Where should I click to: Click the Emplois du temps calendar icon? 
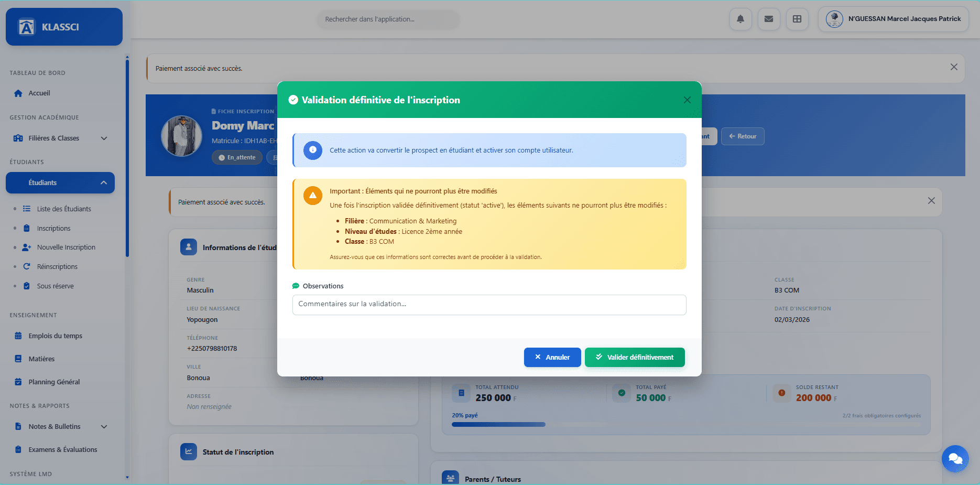coord(18,336)
